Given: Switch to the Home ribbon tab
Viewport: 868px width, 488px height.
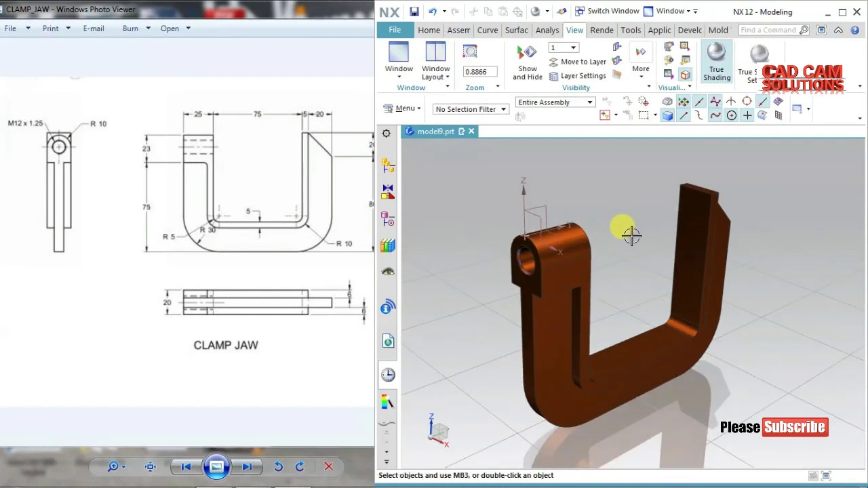Looking at the screenshot, I should (x=429, y=30).
